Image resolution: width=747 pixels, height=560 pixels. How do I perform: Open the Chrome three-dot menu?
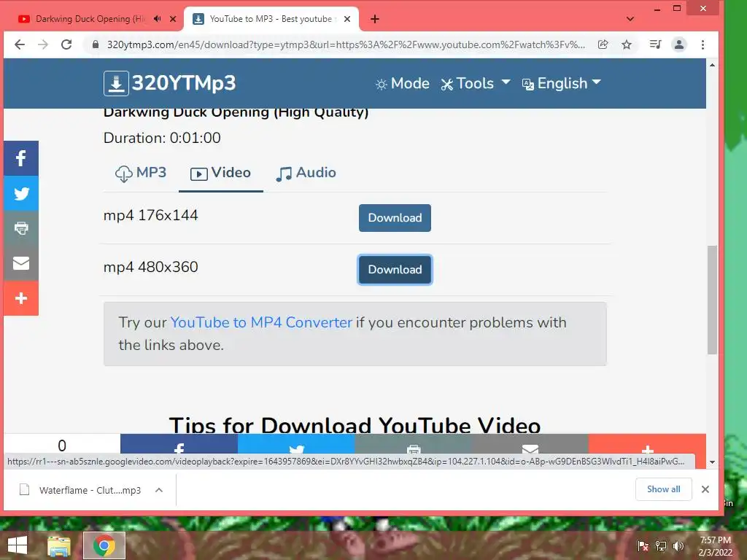pos(703,44)
